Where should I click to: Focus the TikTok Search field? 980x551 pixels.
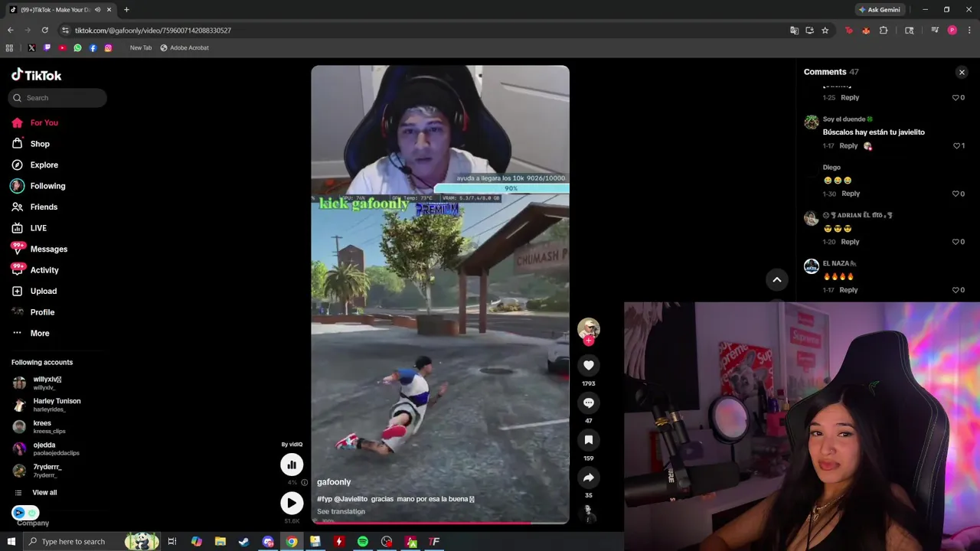click(57, 98)
